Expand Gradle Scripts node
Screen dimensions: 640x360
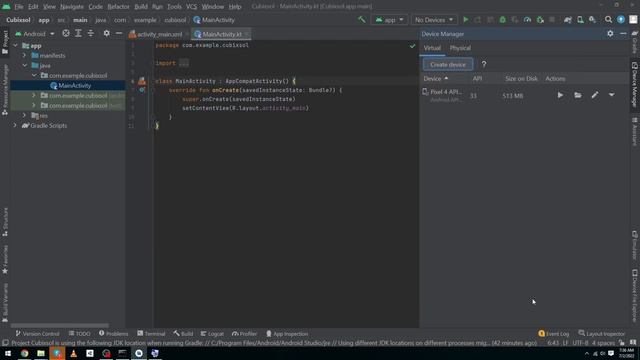pos(16,125)
